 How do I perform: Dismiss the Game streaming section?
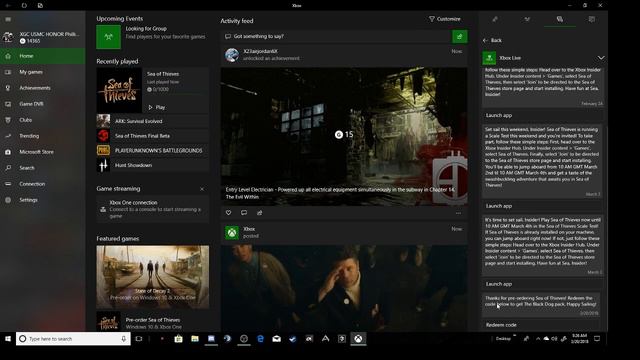click(x=202, y=189)
